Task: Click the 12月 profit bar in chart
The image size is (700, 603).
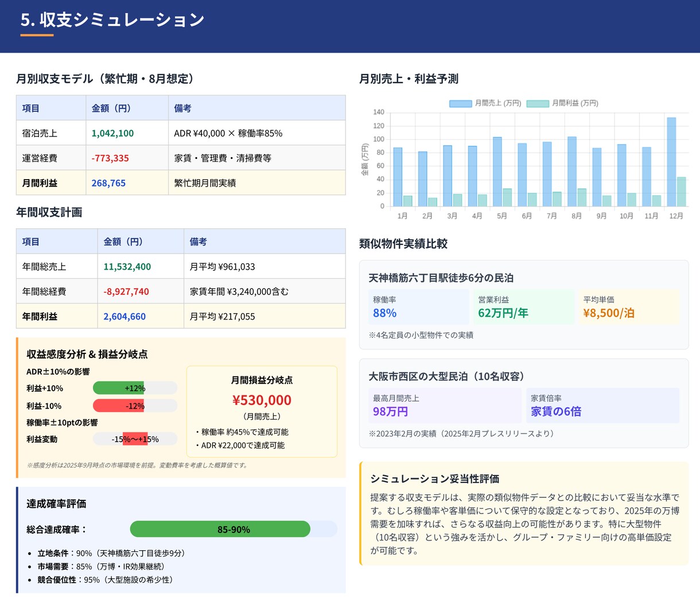Action: tap(681, 192)
